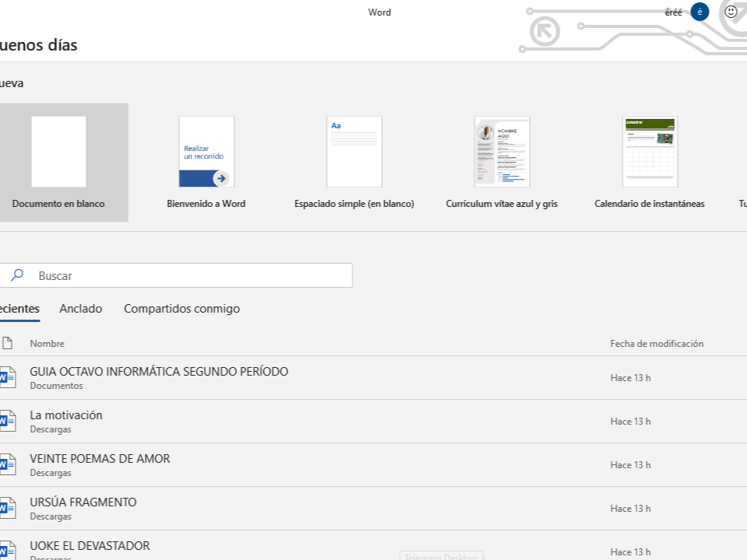This screenshot has width=747, height=560.
Task: Click the smiley feedback icon
Action: coord(731,12)
